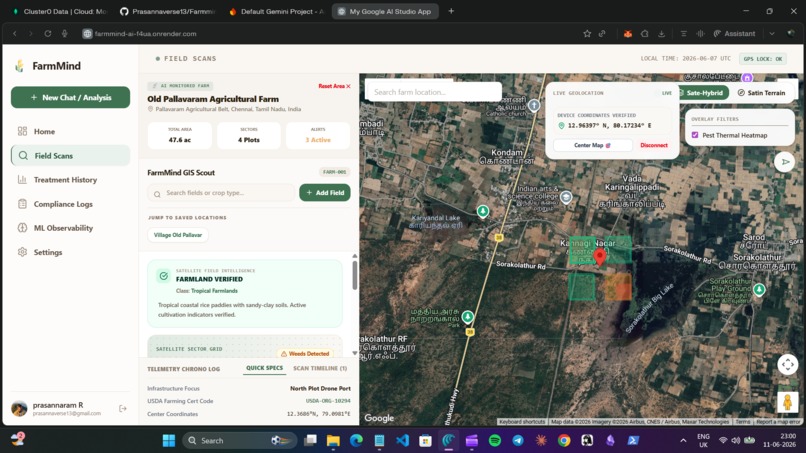Click the Center Map button
The width and height of the screenshot is (806, 453).
(592, 146)
